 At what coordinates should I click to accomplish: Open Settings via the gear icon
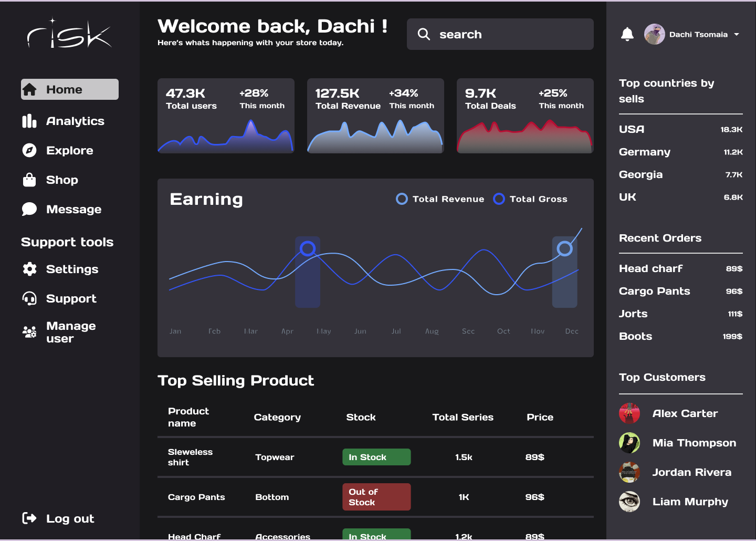29,269
